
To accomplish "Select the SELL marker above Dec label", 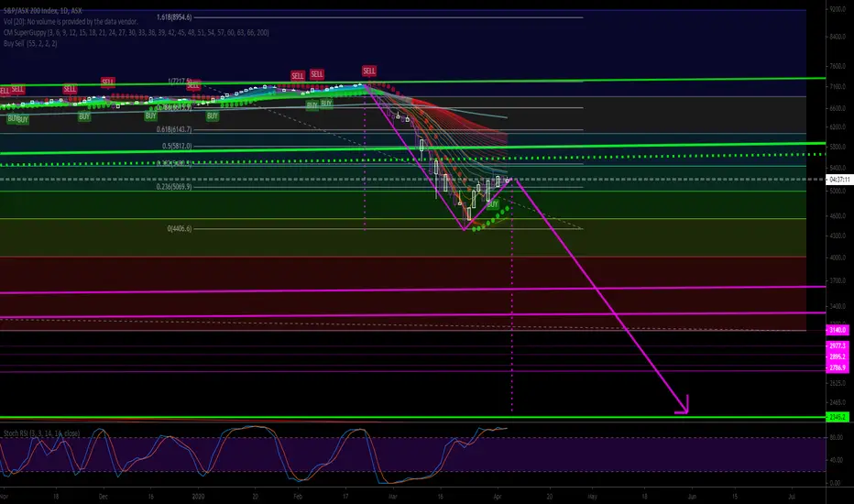I will [108, 82].
